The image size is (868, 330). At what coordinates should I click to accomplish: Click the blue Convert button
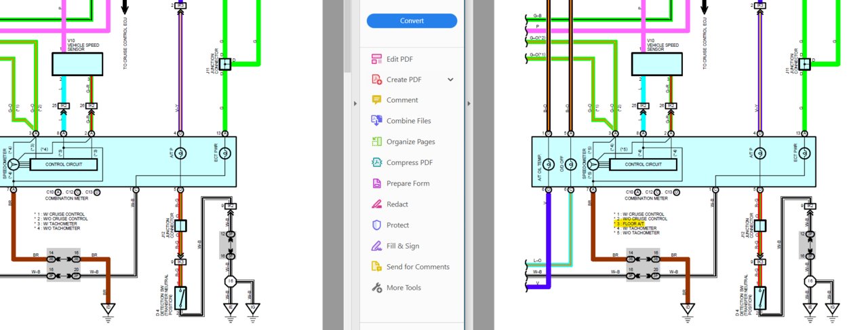412,21
